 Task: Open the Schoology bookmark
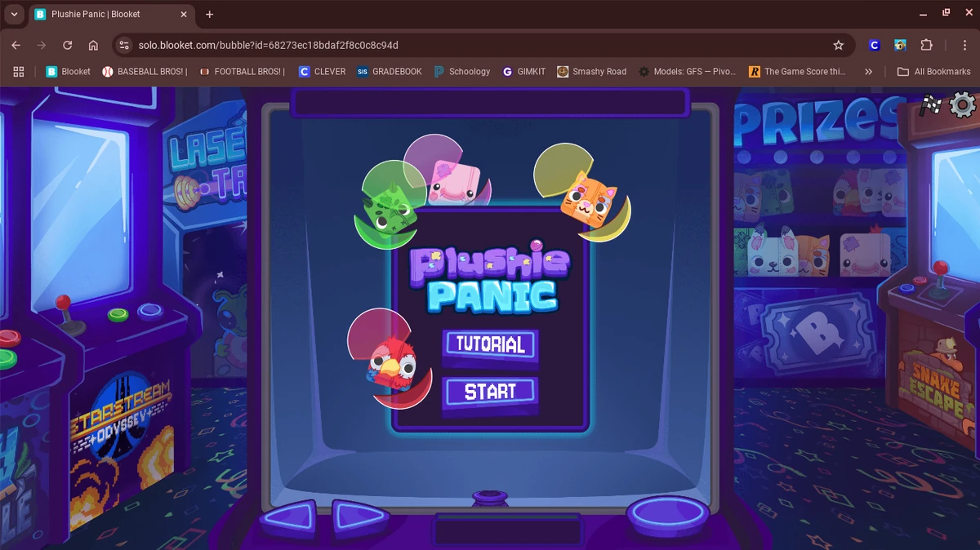click(462, 71)
